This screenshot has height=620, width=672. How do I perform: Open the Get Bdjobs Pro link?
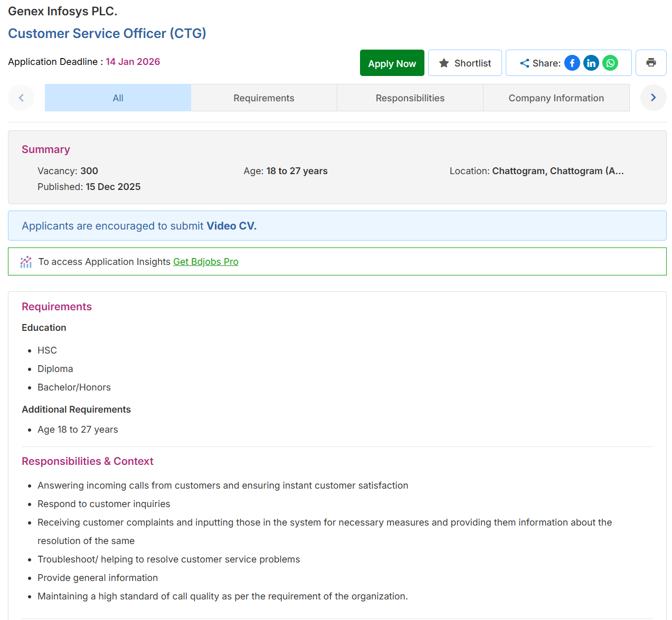click(206, 261)
